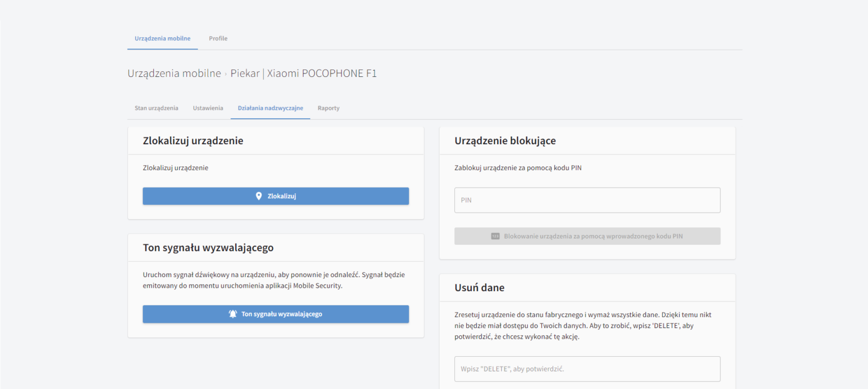Screen dimensions: 868x389
Task: Focus the PIN input field
Action: (587, 200)
